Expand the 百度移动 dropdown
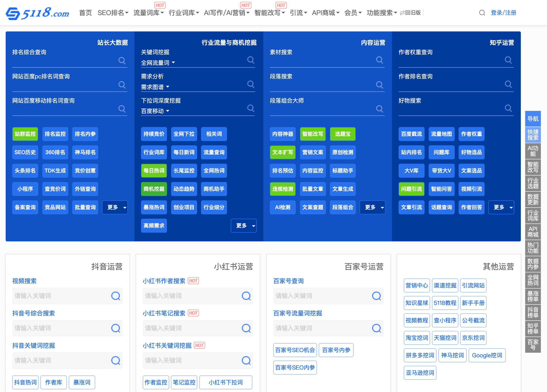The width and height of the screenshot is (547, 392). [x=155, y=111]
